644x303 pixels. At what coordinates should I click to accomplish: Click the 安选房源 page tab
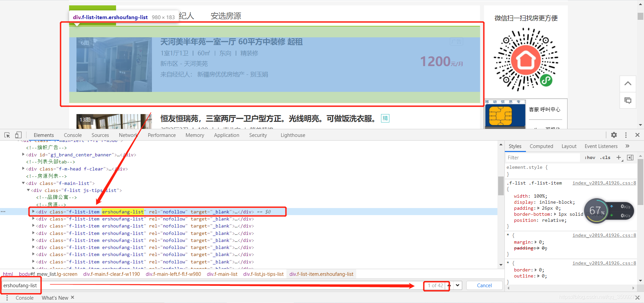226,16
